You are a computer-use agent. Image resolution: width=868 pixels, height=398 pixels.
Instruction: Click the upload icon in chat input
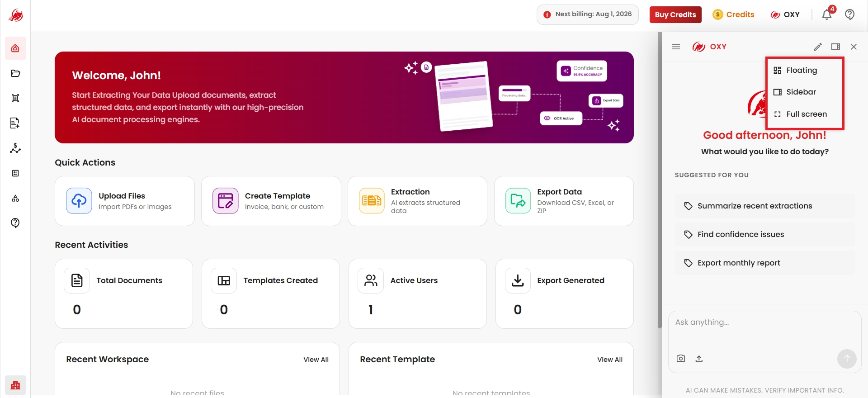tap(699, 359)
